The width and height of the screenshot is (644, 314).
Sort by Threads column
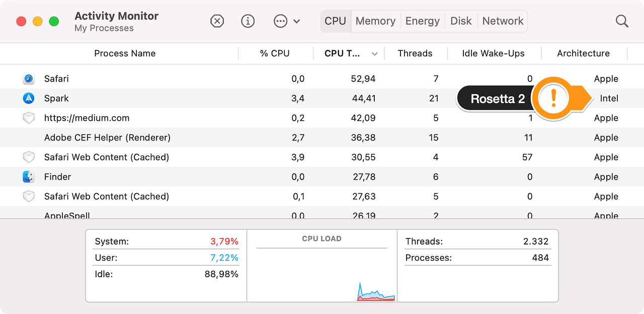pos(415,53)
